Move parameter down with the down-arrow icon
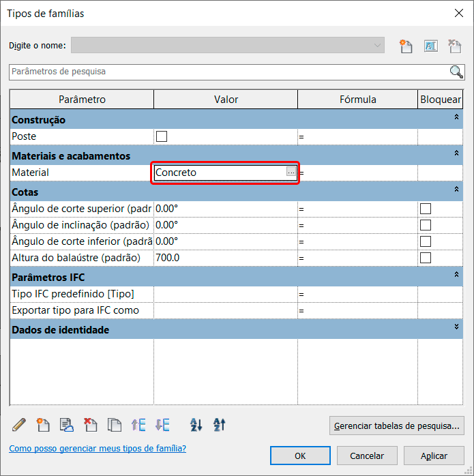Image resolution: width=474 pixels, height=476 pixels. (x=162, y=425)
